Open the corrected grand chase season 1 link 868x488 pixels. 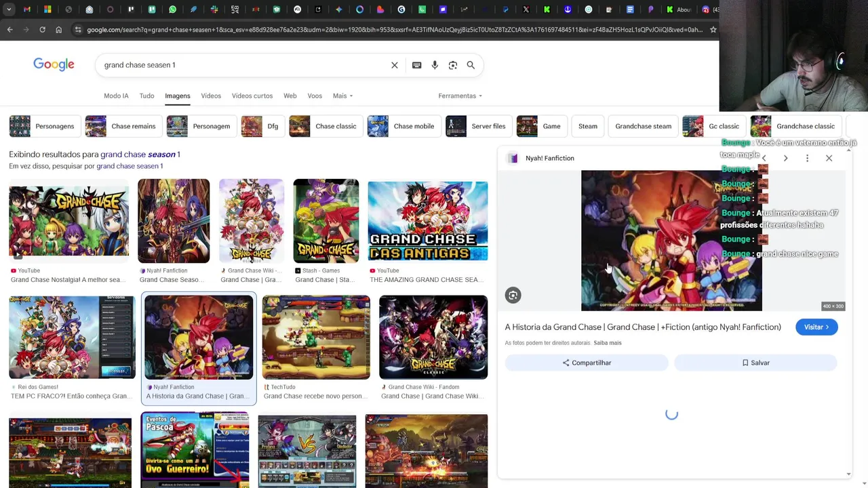(140, 155)
